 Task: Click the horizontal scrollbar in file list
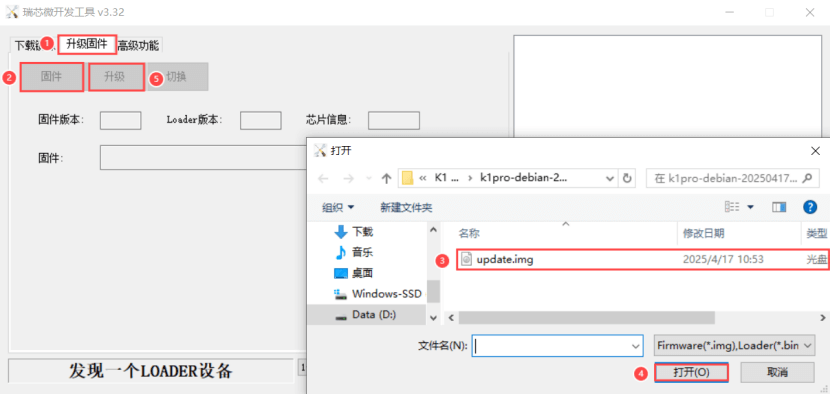pos(587,318)
